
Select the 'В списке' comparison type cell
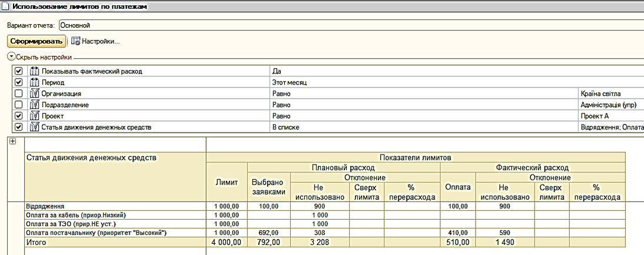(424, 127)
